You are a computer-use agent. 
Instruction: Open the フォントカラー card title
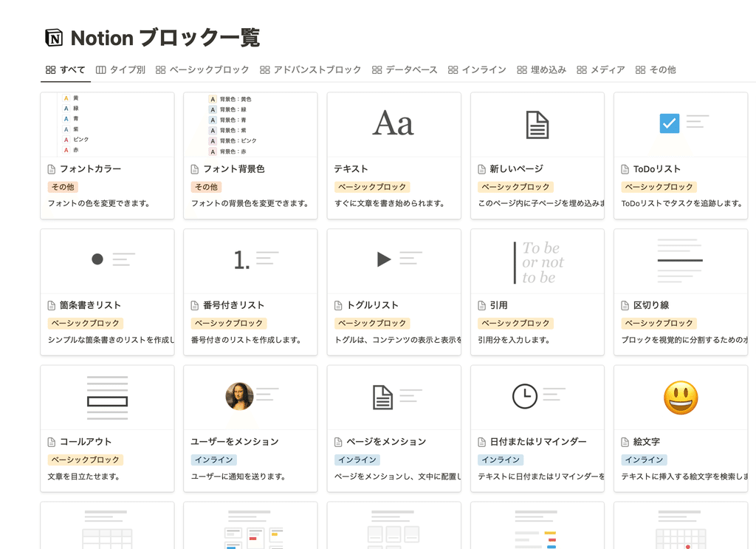pos(90,169)
